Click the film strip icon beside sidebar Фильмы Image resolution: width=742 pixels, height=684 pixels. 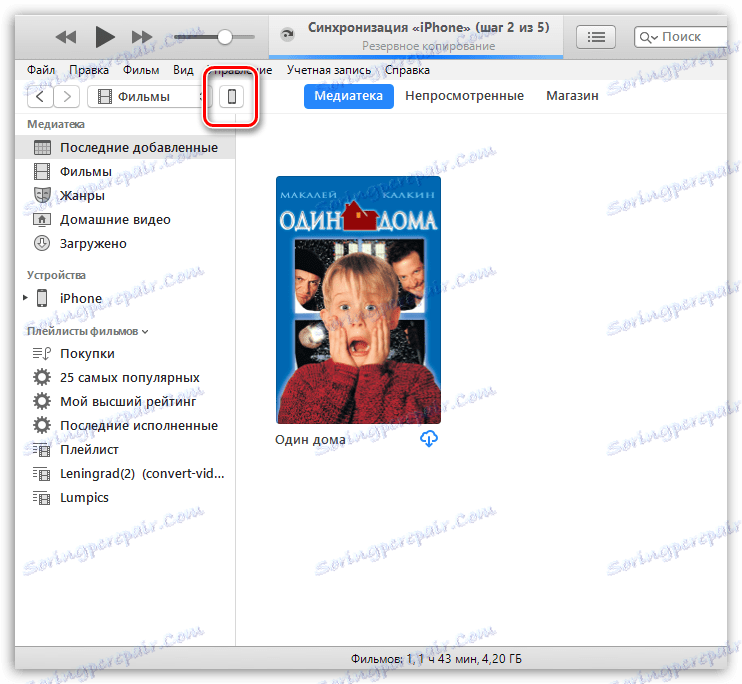42,171
